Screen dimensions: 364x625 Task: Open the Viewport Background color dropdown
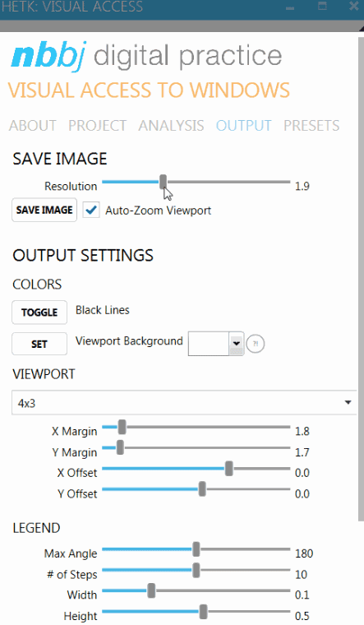point(237,343)
